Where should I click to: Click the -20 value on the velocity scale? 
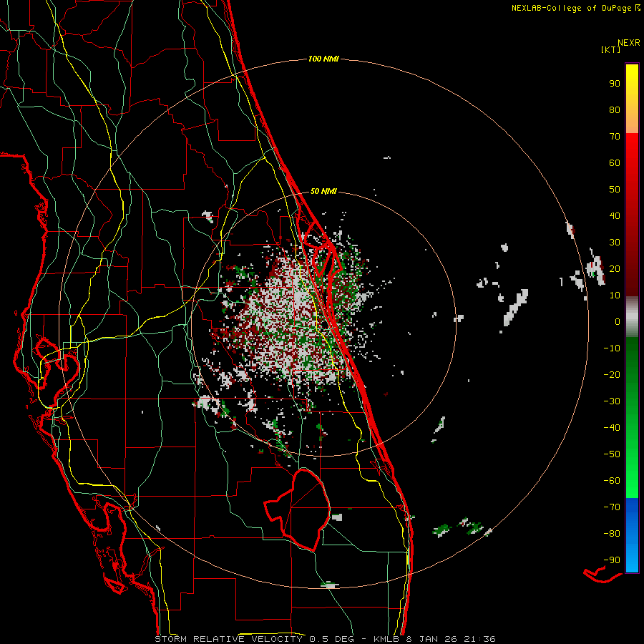612,374
